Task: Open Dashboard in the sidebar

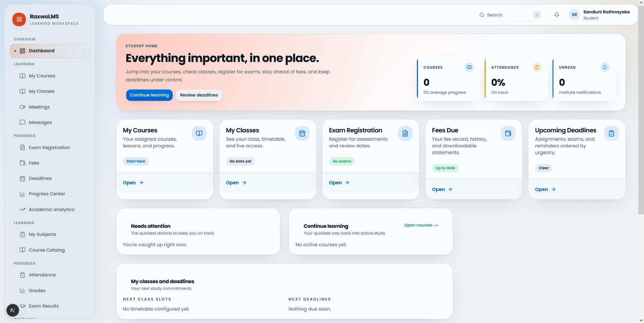Action: point(50,51)
